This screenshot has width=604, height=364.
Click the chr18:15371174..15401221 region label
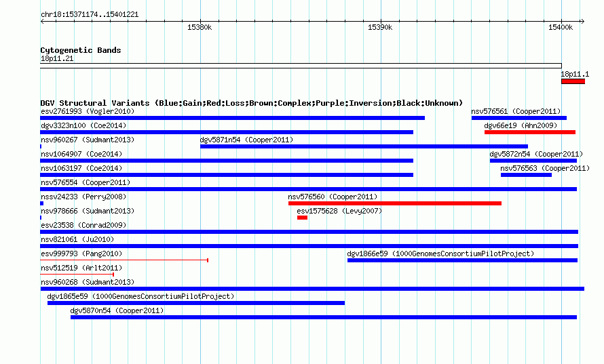[90, 15]
